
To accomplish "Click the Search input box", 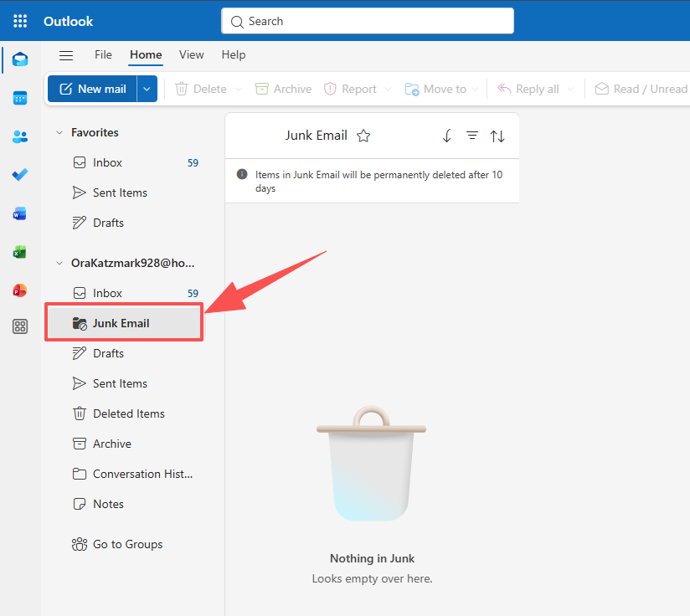I will pyautogui.click(x=368, y=21).
